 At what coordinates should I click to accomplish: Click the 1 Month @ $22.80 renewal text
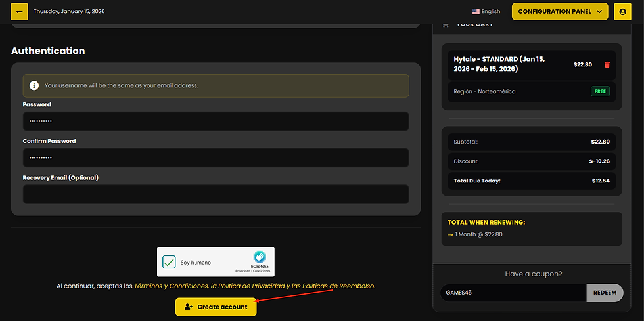pos(478,235)
